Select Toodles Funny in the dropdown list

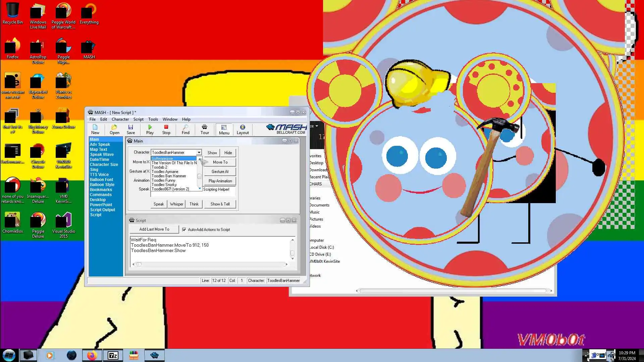pyautogui.click(x=164, y=180)
